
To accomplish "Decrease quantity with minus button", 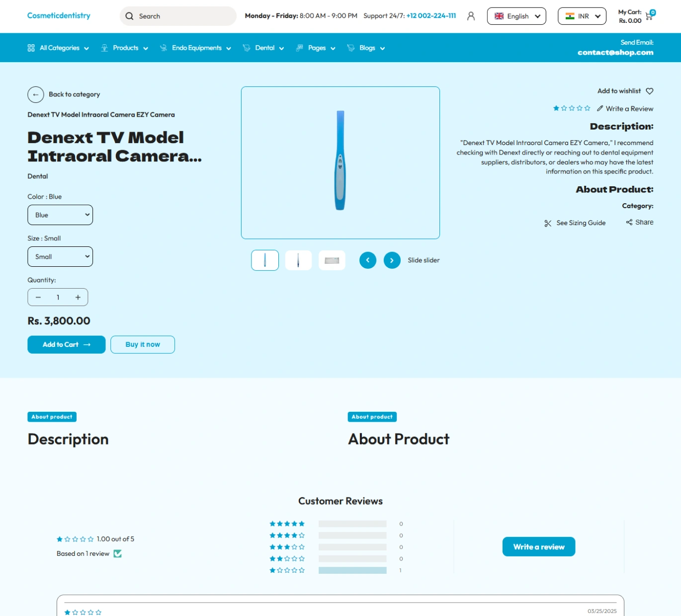I will pyautogui.click(x=38, y=297).
